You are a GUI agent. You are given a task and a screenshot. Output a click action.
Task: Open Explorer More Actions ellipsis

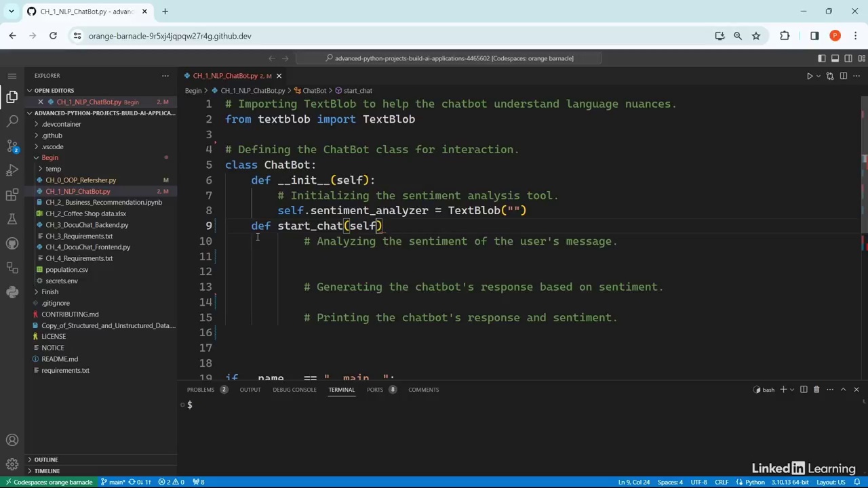coord(165,76)
